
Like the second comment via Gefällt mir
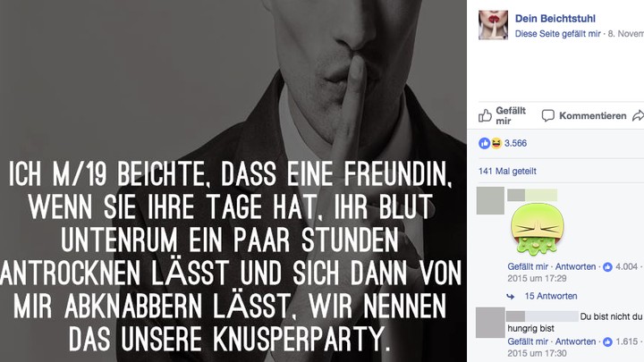coord(528,341)
